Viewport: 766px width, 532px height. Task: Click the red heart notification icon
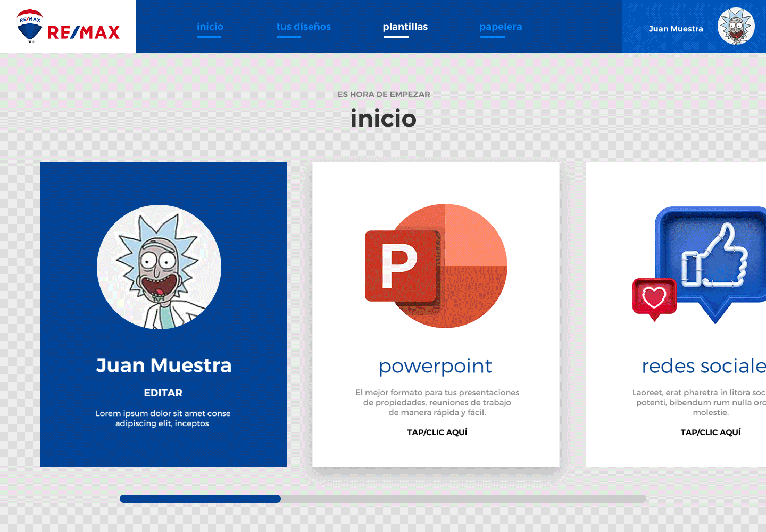(x=654, y=299)
